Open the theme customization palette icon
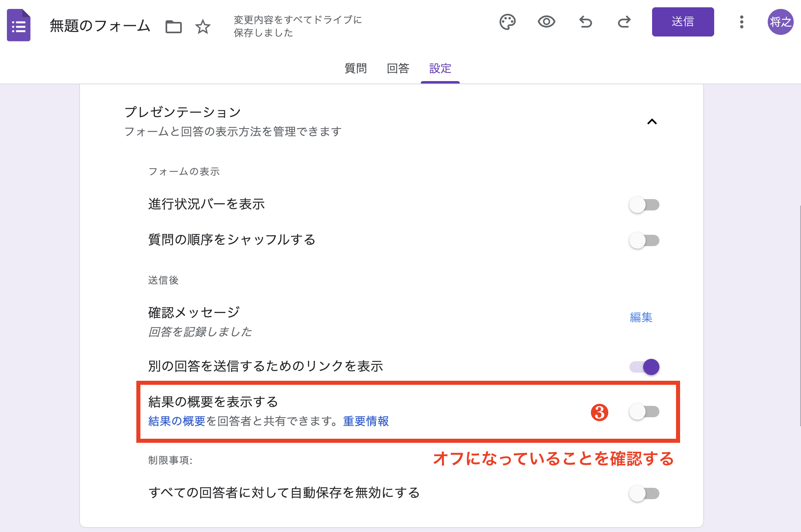 click(x=508, y=22)
